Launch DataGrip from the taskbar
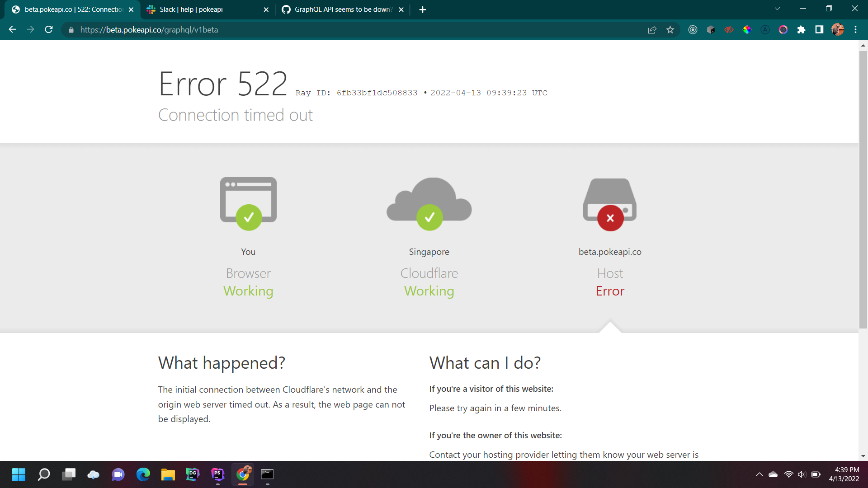 (x=192, y=475)
